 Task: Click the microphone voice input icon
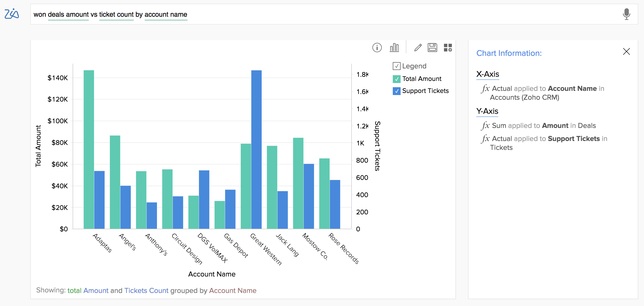pos(626,14)
